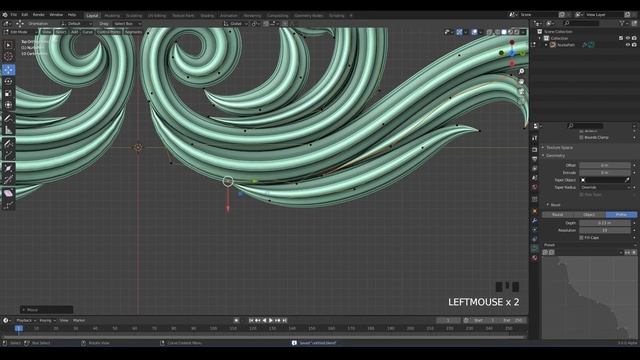
Task: Click the camera view icon in viewport
Action: click(x=521, y=92)
